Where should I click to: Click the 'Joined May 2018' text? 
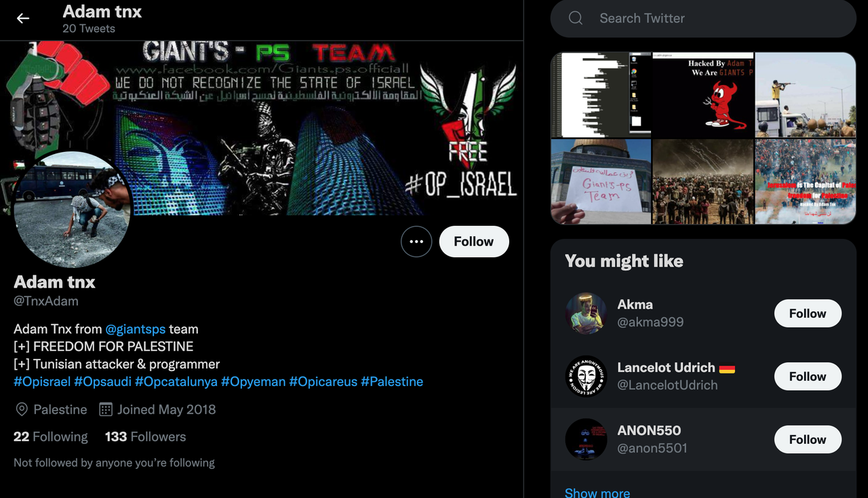coord(167,409)
